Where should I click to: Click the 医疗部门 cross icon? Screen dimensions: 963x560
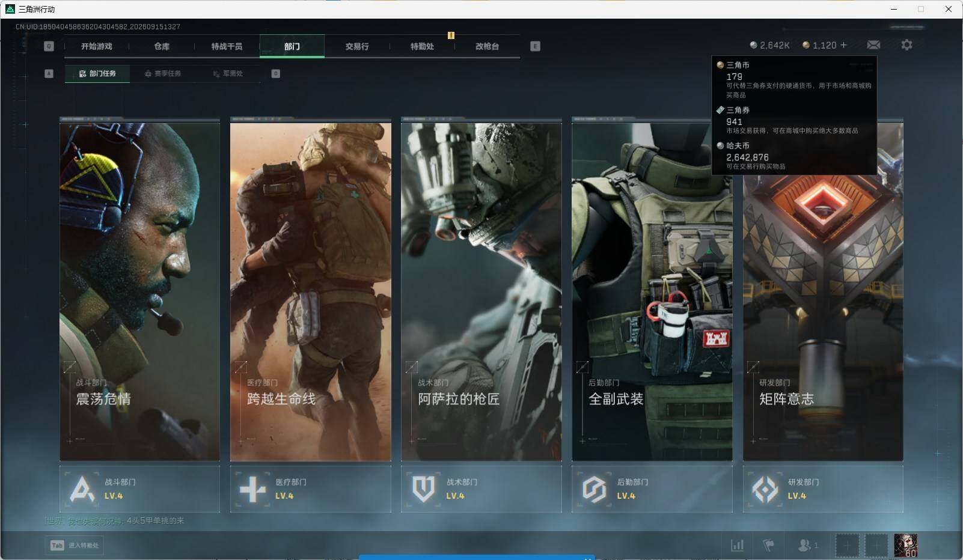pyautogui.click(x=252, y=489)
